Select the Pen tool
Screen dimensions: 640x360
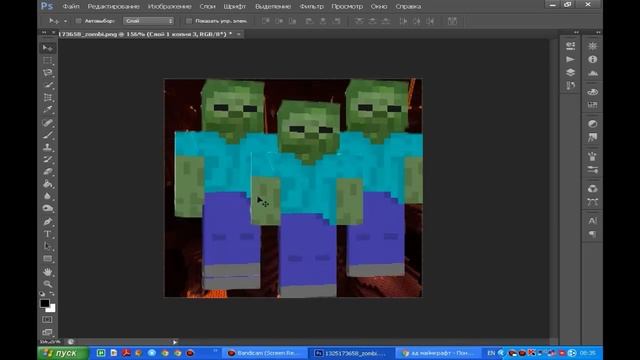point(47,222)
